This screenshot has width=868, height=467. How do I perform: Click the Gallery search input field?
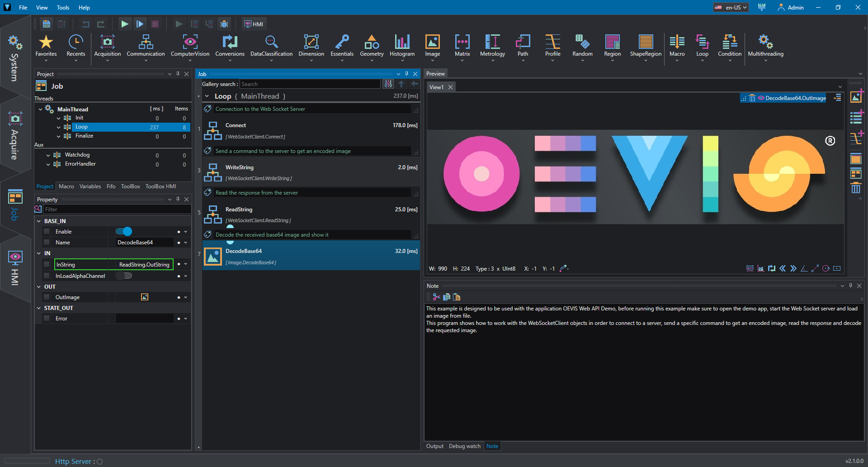point(310,84)
